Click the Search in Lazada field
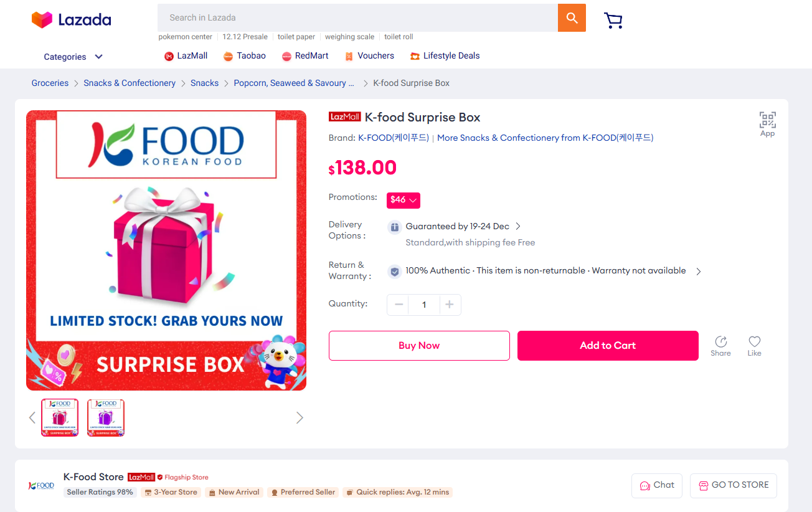Image resolution: width=812 pixels, height=512 pixels. click(357, 17)
